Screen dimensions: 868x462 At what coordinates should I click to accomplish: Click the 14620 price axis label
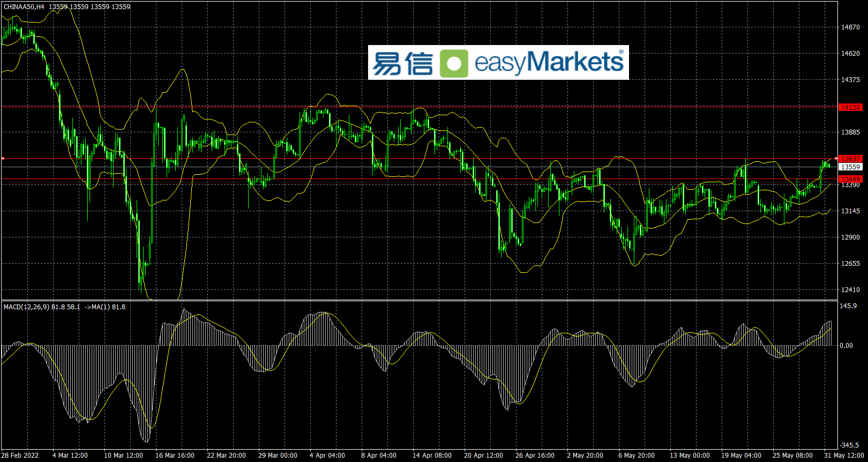tap(850, 53)
